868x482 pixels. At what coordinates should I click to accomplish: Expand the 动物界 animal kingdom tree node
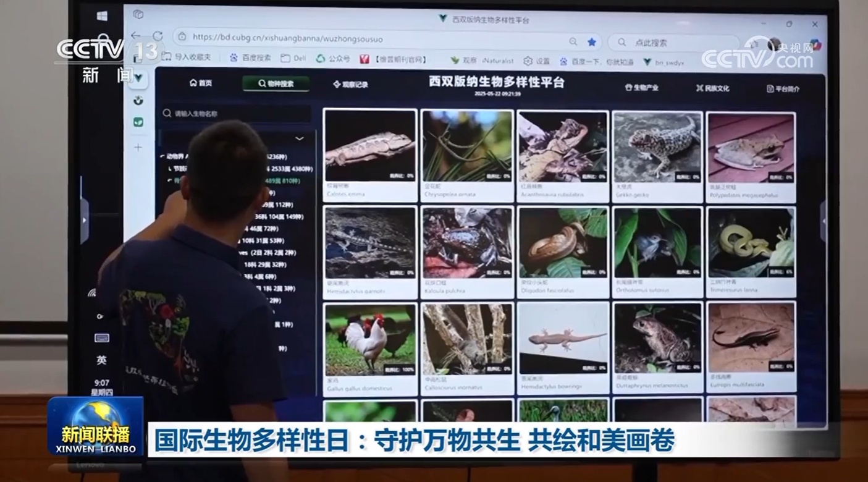[x=162, y=156]
